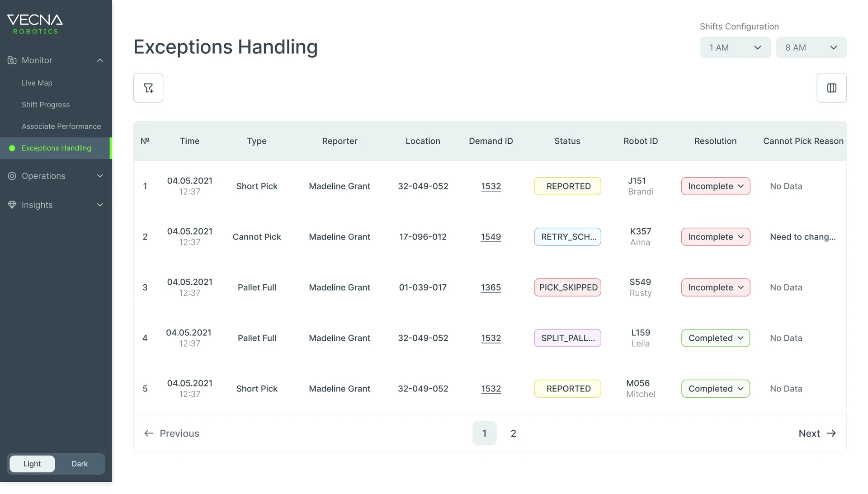Click the REPORTED status badge in row 1
Image resolution: width=868 pixels, height=494 pixels.
[568, 186]
